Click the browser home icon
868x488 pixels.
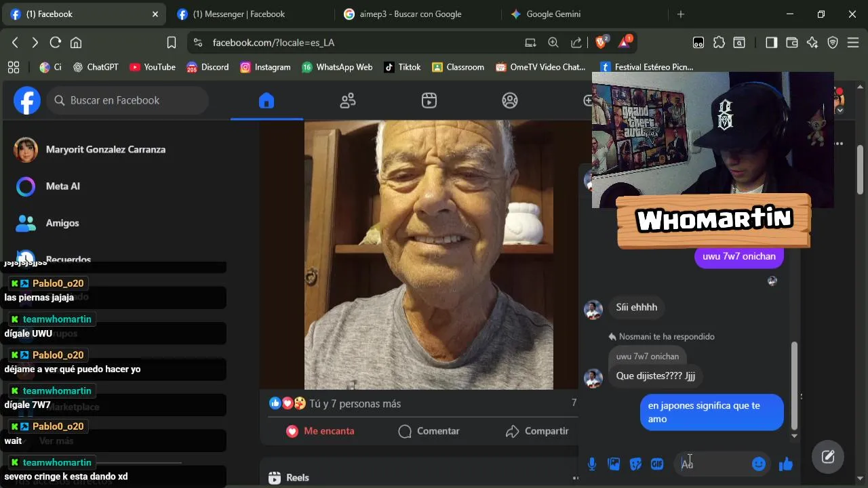76,43
